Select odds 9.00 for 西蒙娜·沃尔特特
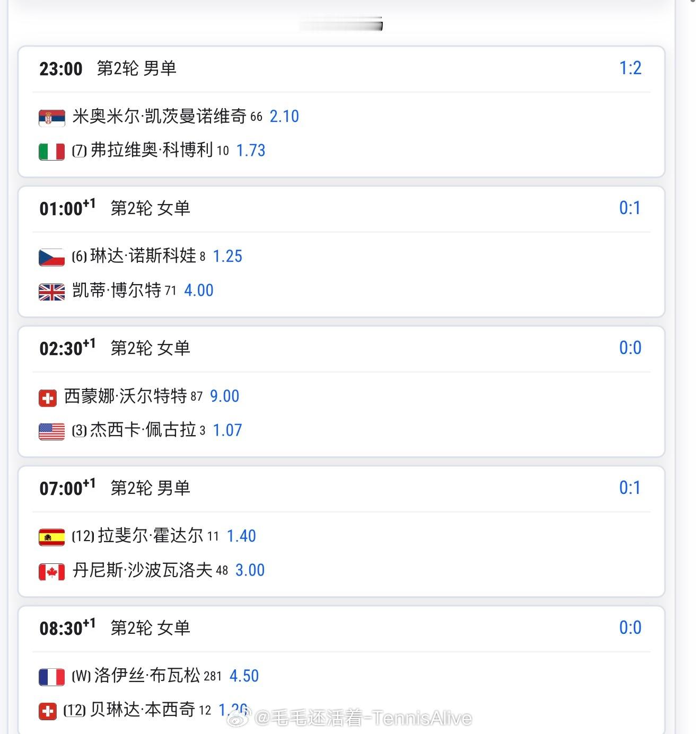This screenshot has width=700, height=734. 225,396
